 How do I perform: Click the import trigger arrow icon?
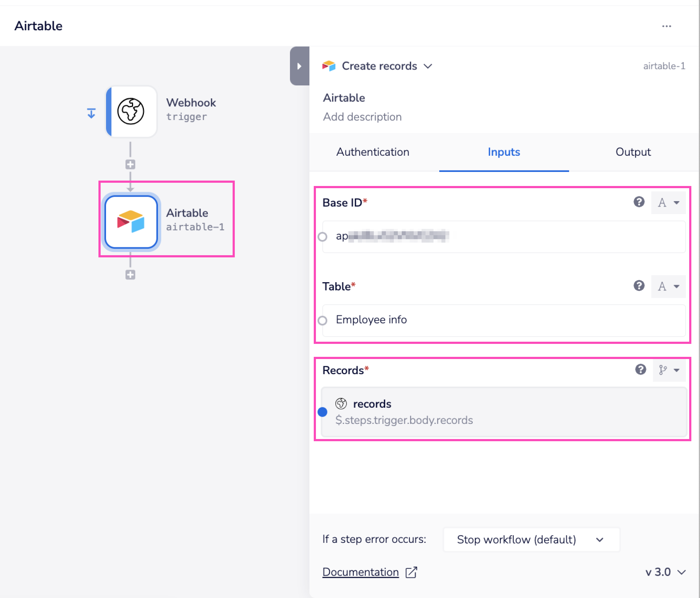[91, 112]
